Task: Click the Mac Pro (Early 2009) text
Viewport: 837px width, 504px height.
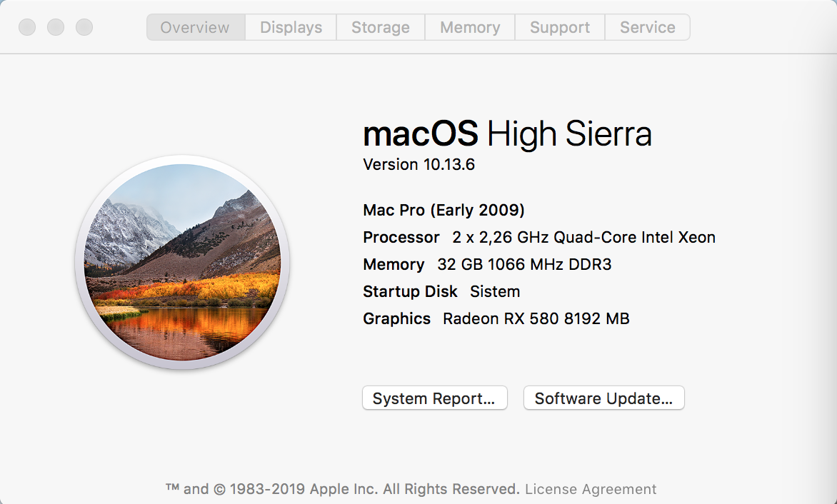Action: [443, 210]
